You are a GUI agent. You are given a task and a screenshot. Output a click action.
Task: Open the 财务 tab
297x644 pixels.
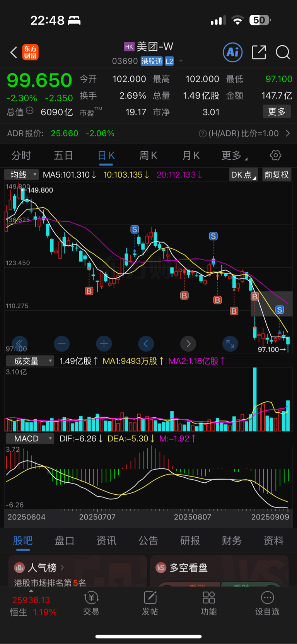click(x=232, y=540)
